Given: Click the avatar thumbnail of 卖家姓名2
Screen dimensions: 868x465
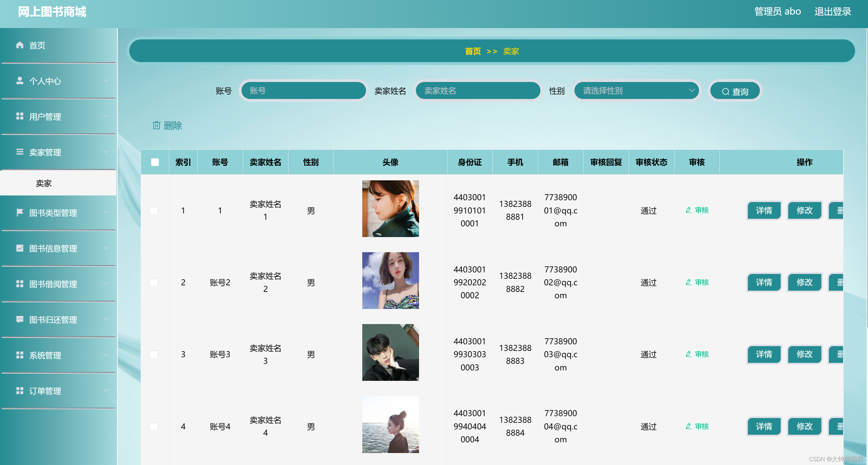Looking at the screenshot, I should [x=390, y=280].
